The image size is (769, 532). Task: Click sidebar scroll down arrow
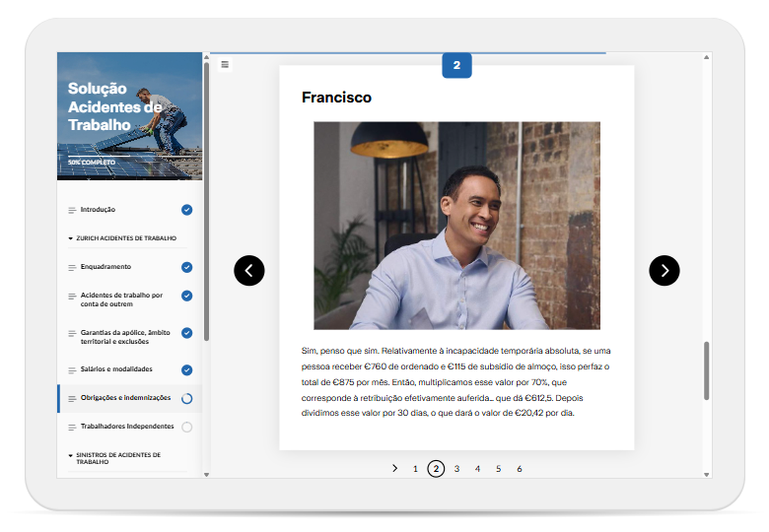click(x=206, y=474)
